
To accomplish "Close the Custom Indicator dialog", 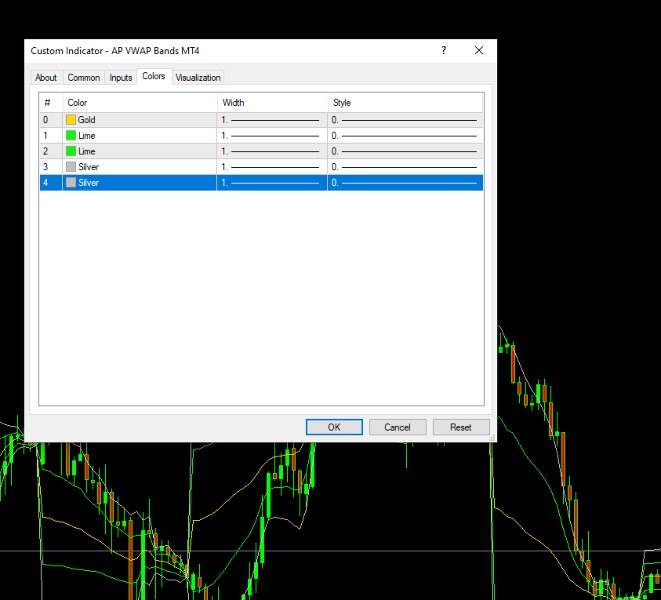I will [x=479, y=51].
